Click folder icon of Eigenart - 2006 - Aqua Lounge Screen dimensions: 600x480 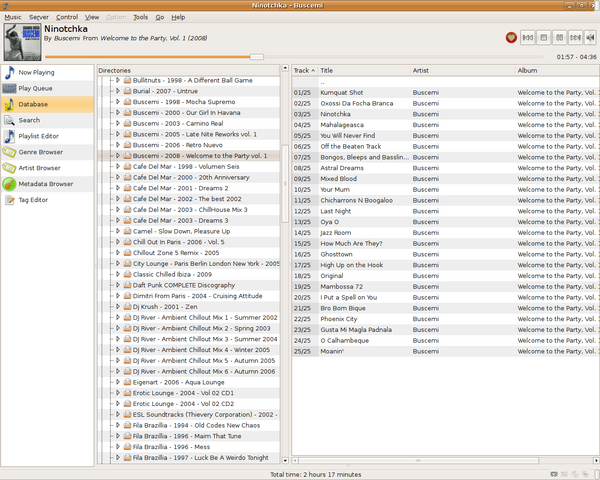tap(127, 382)
